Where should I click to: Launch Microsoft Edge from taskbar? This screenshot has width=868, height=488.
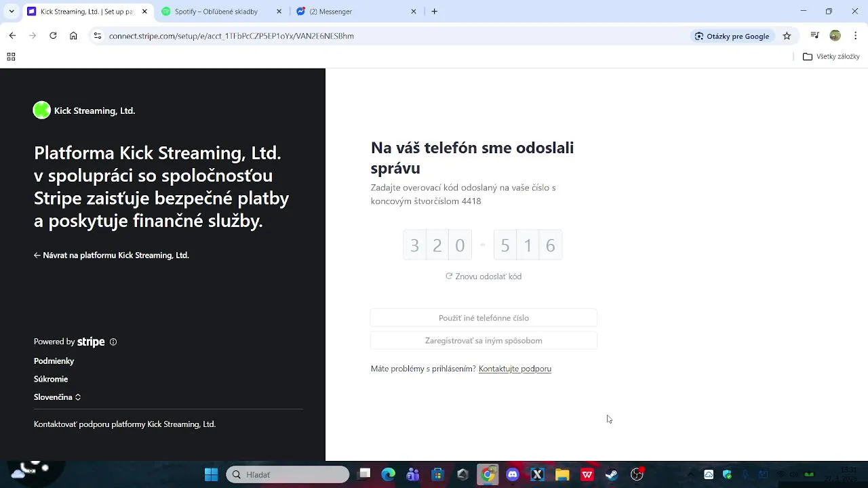388,474
